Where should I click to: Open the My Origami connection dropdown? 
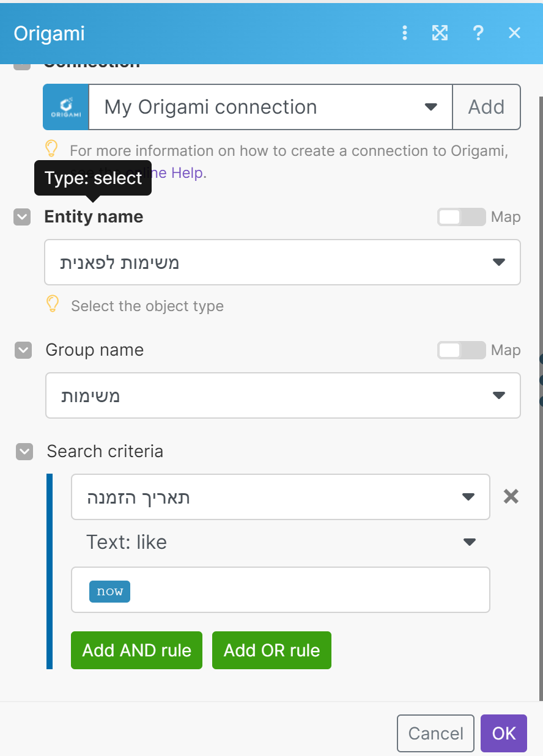click(270, 107)
